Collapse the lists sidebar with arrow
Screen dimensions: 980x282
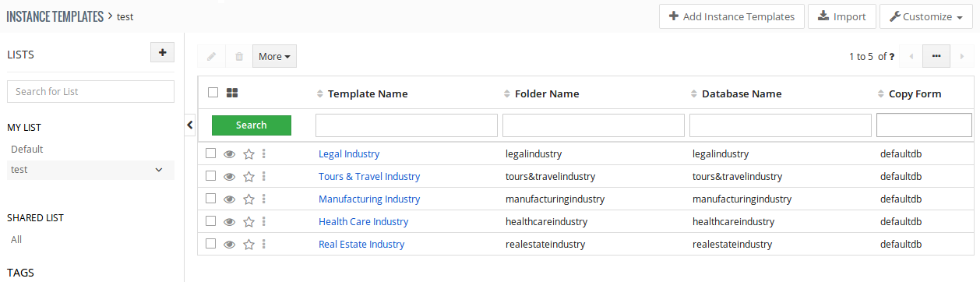pos(190,124)
